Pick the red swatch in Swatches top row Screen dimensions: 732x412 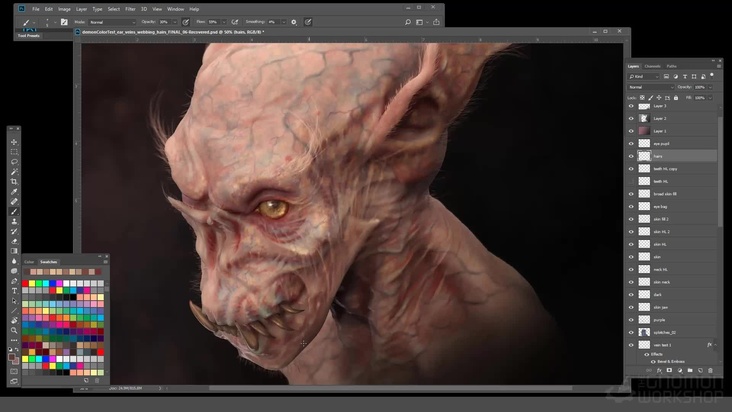pos(25,283)
